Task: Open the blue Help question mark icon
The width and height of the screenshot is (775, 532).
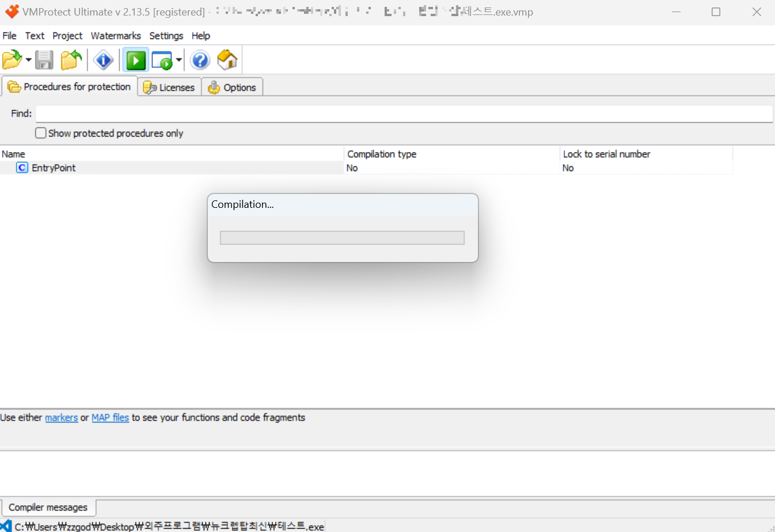Action: pos(200,60)
